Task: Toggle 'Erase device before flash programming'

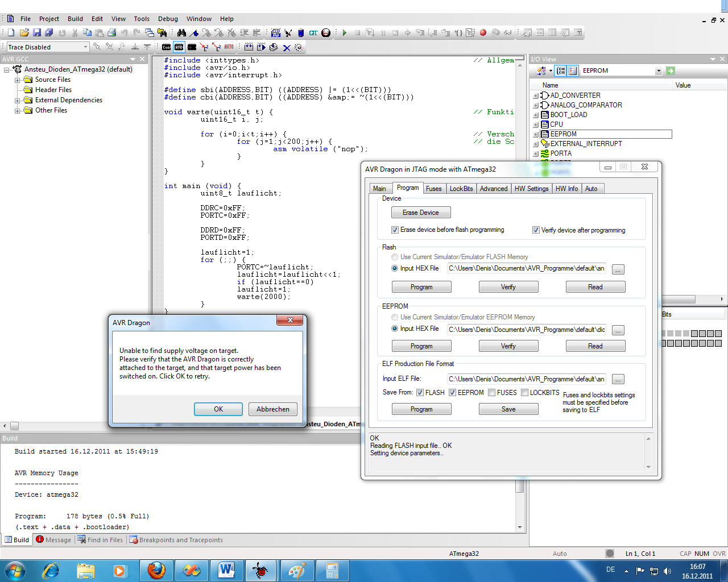Action: pos(395,230)
